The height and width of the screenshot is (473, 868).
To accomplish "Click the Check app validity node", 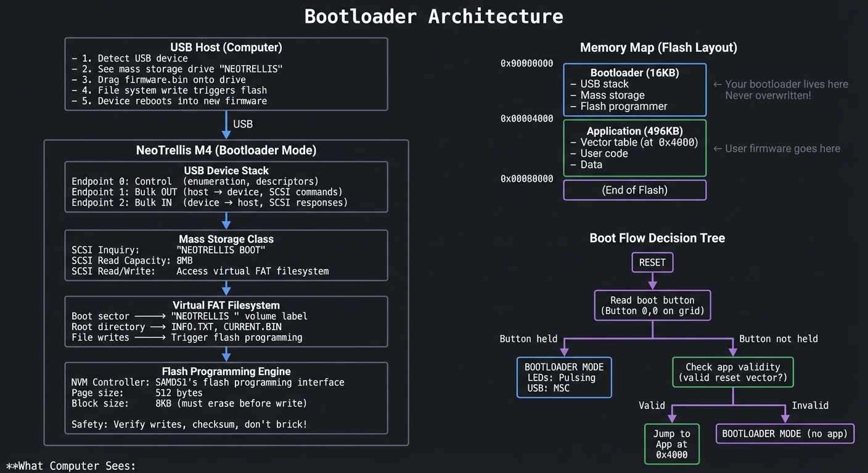I will [732, 372].
